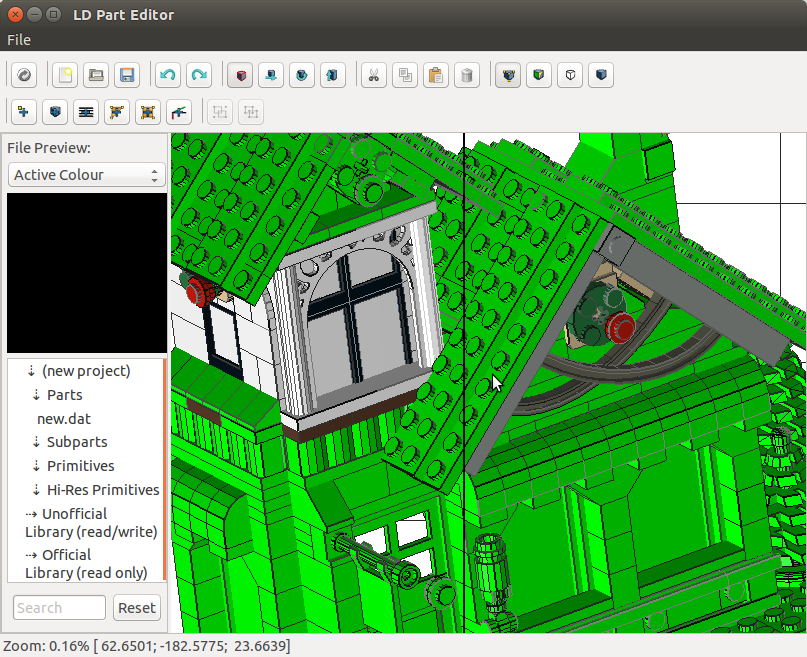
Task: Click the trash can Delete icon
Action: (466, 75)
